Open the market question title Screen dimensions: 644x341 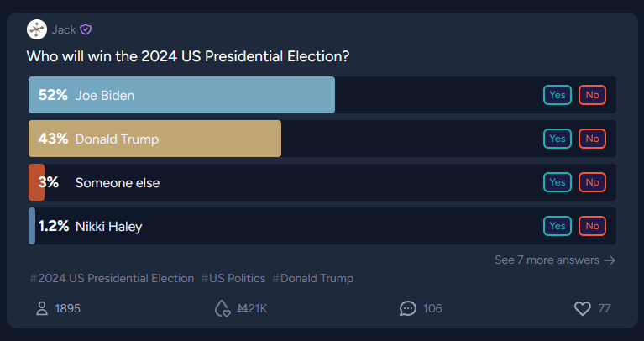pyautogui.click(x=188, y=56)
